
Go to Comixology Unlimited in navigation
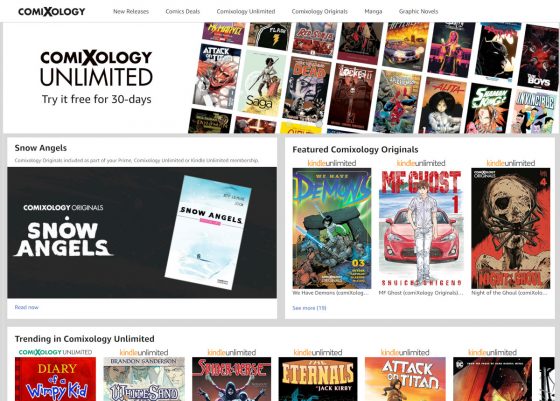coord(246,11)
